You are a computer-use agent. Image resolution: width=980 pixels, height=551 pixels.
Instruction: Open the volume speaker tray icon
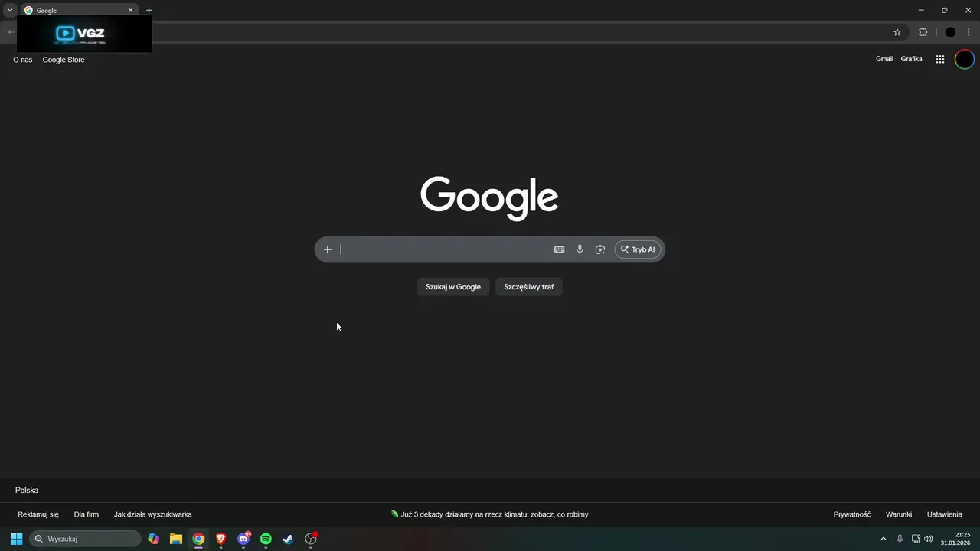tap(929, 539)
